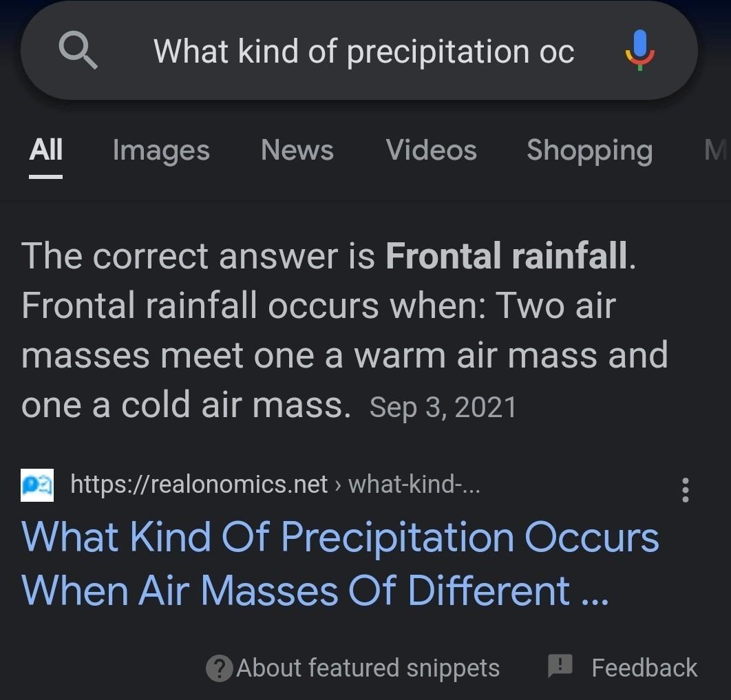The image size is (731, 700).
Task: Select the All results tab
Action: click(45, 150)
